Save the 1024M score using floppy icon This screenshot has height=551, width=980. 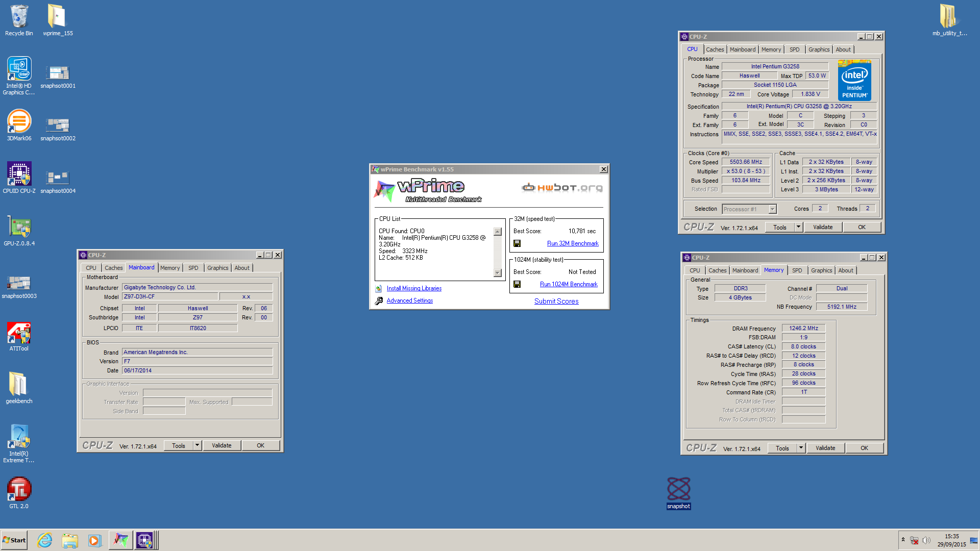[517, 284]
